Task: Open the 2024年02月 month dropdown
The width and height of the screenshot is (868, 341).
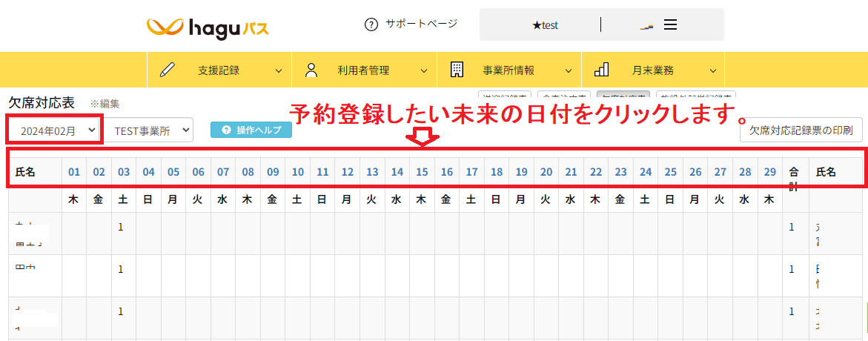Action: click(55, 130)
